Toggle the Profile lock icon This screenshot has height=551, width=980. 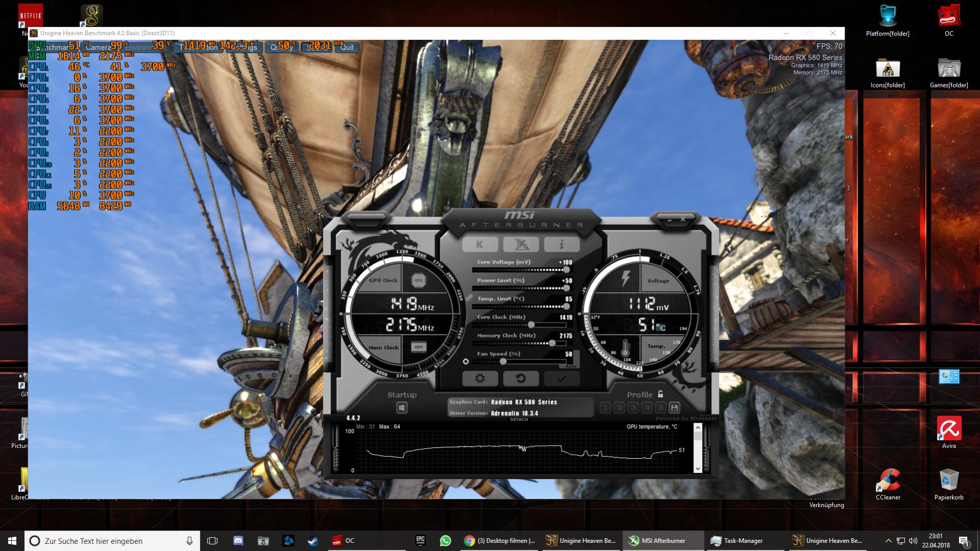coord(660,394)
